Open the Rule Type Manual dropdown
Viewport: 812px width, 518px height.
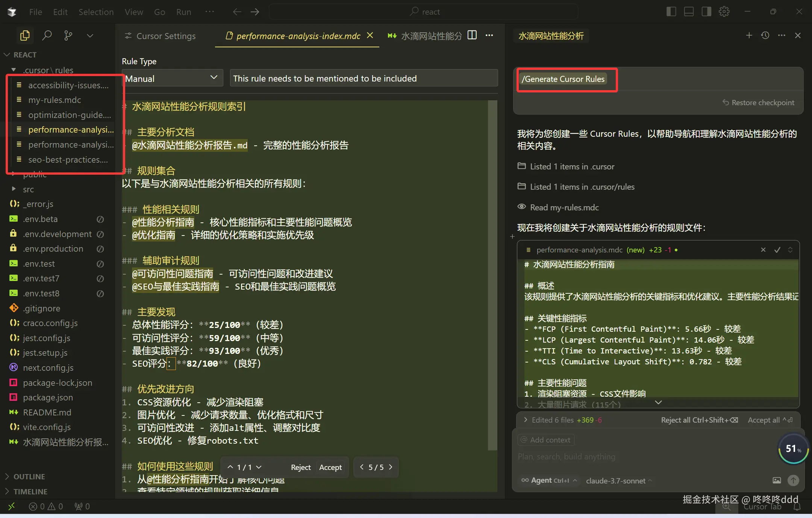pos(172,78)
